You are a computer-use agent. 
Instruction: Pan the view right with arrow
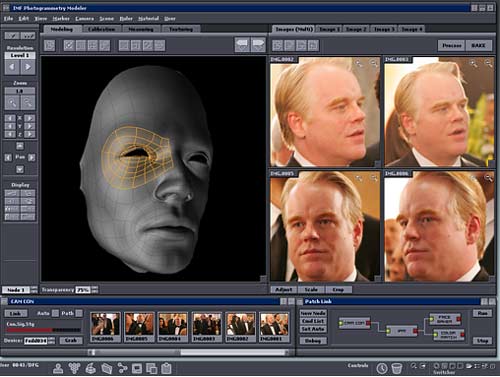click(32, 157)
